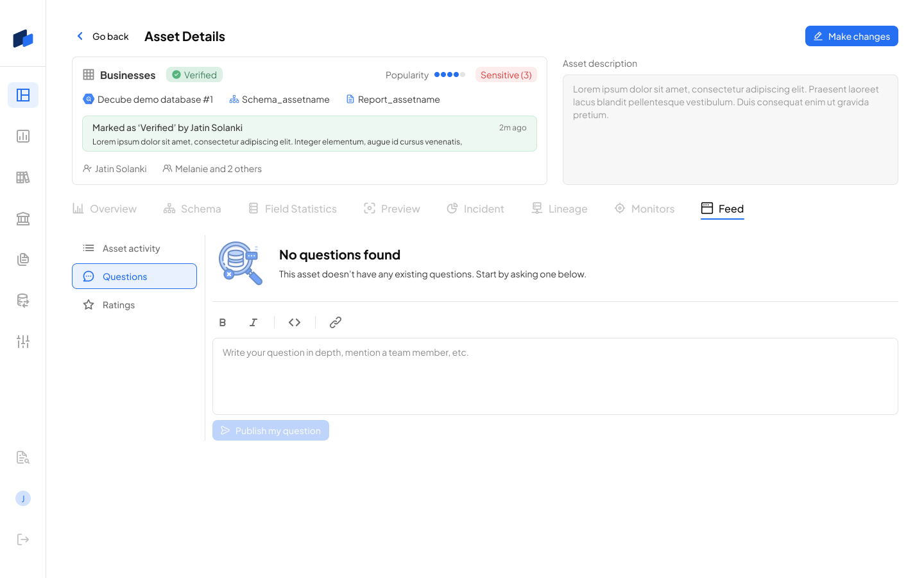Click the Bold formatting icon
The image size is (924, 578).
pyautogui.click(x=223, y=322)
